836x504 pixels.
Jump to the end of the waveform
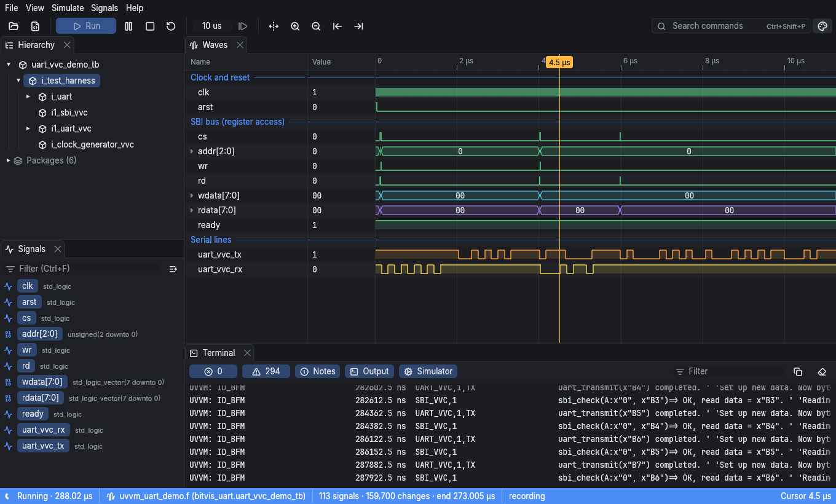point(358,26)
